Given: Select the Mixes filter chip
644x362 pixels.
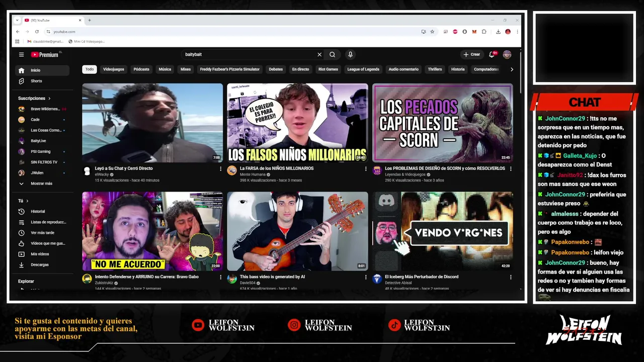Looking at the screenshot, I should [186, 69].
